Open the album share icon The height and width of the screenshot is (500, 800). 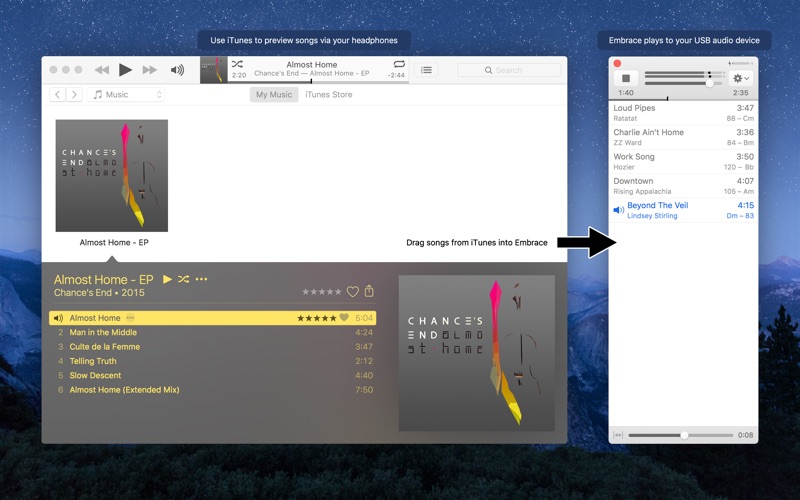point(369,291)
